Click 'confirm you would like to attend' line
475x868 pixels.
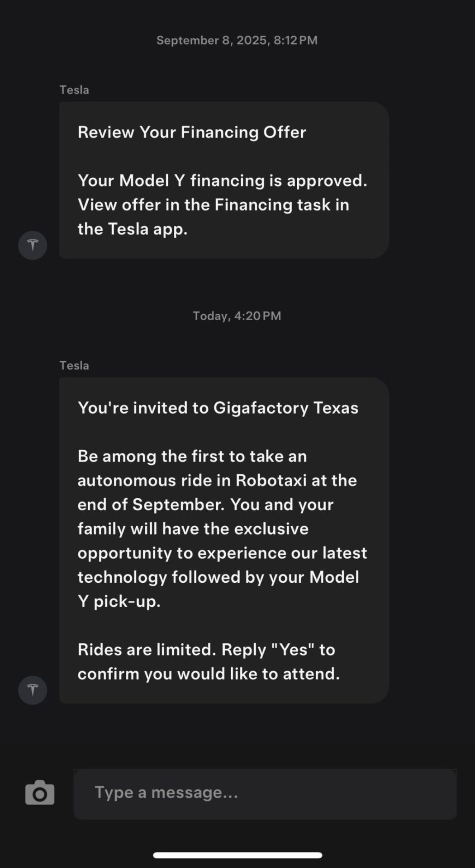coord(209,674)
